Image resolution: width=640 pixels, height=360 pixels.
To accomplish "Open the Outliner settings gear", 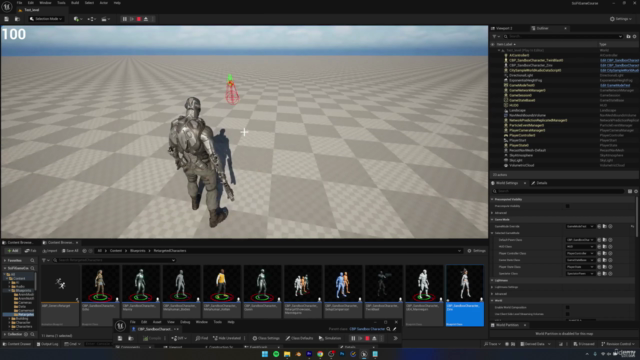I will [635, 36].
